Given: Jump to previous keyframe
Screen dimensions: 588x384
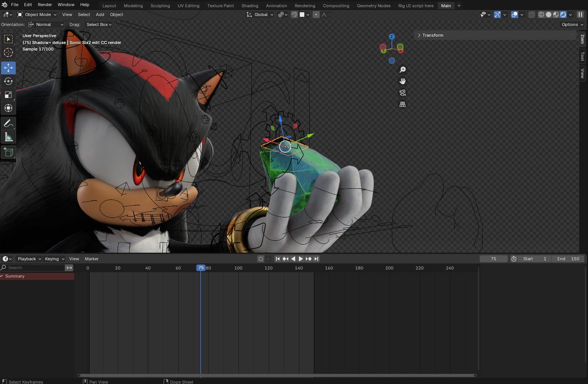Looking at the screenshot, I should (285, 259).
